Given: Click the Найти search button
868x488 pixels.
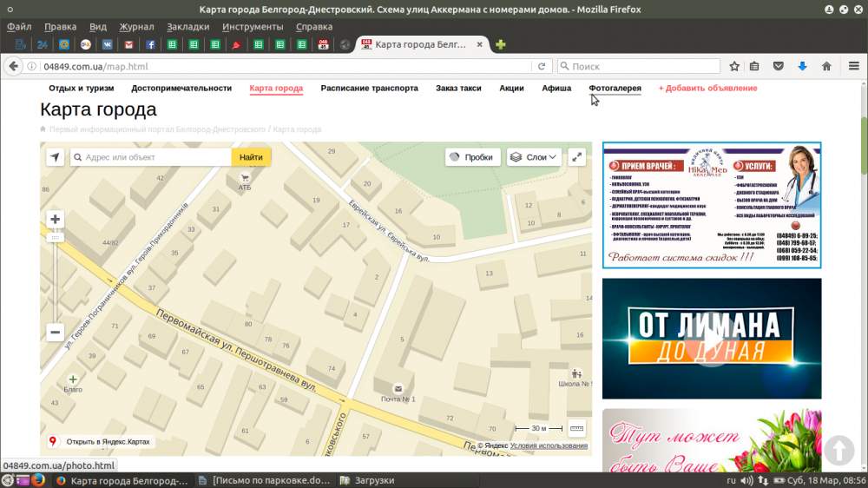Looking at the screenshot, I should [x=251, y=157].
